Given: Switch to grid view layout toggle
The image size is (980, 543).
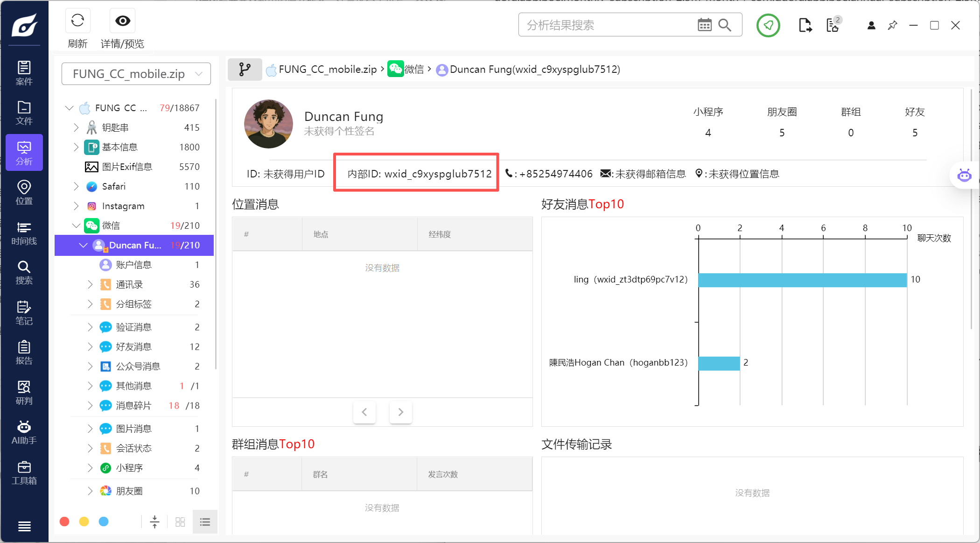Looking at the screenshot, I should coord(180,522).
